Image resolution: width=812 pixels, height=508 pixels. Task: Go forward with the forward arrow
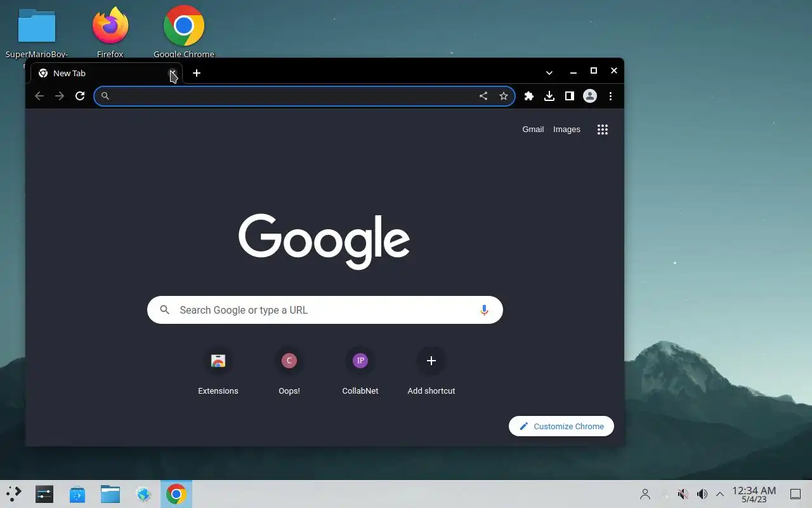tap(60, 96)
